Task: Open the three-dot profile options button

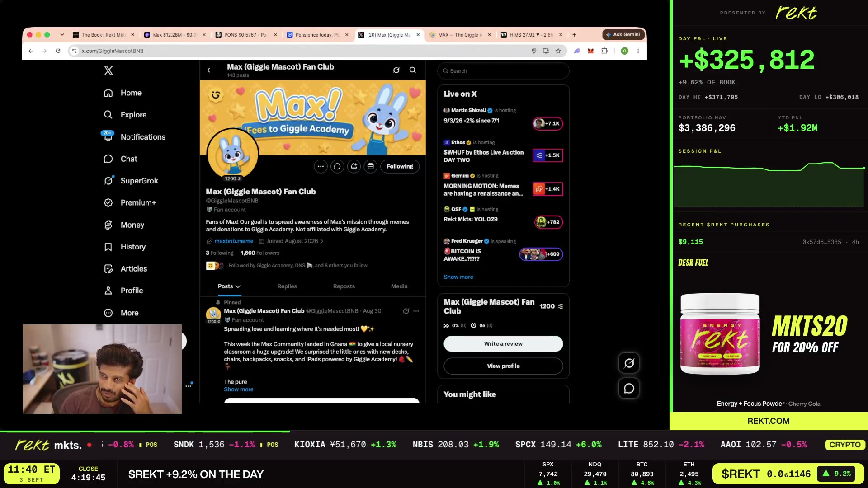Action: (x=321, y=166)
